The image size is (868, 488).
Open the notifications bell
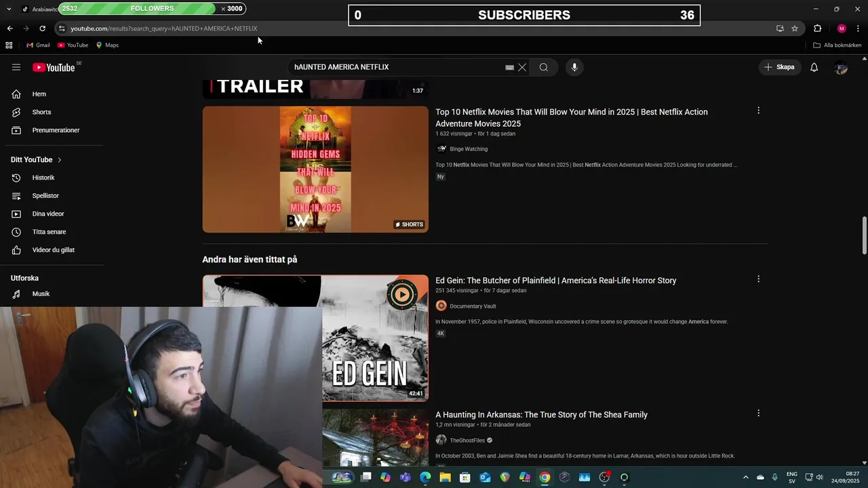pyautogui.click(x=814, y=67)
